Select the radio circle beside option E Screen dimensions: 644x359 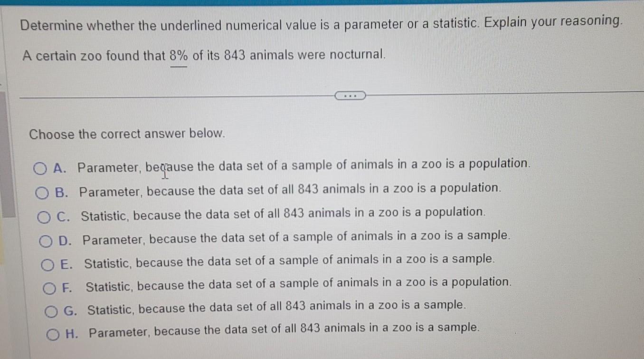pyautogui.click(x=48, y=264)
